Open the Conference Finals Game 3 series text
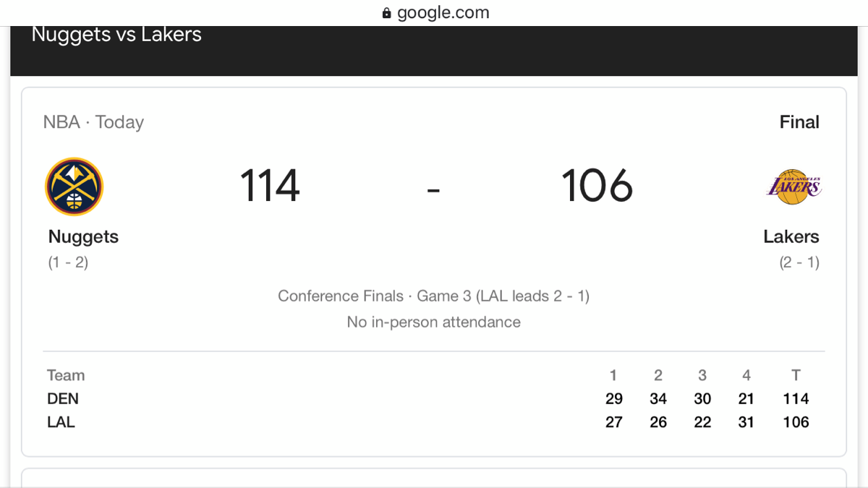The width and height of the screenshot is (868, 488). [433, 296]
